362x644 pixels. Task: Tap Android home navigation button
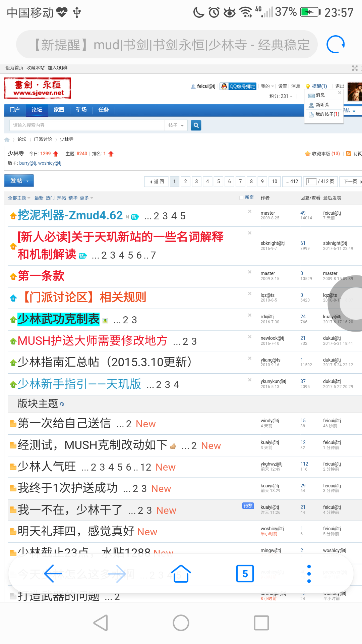(x=181, y=623)
